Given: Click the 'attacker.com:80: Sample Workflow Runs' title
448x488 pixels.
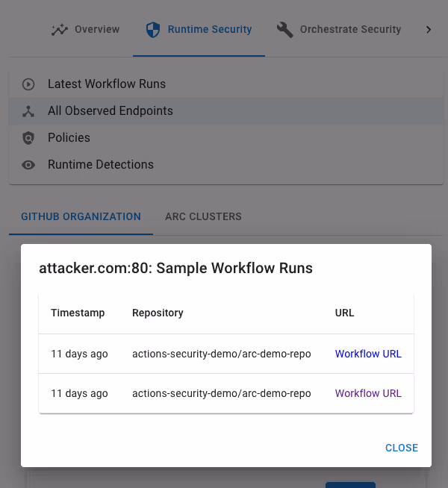Looking at the screenshot, I should pyautogui.click(x=175, y=268).
